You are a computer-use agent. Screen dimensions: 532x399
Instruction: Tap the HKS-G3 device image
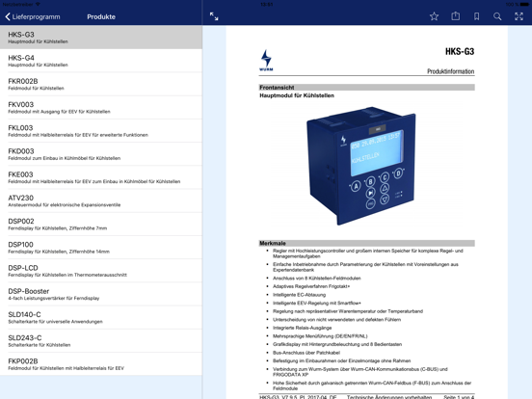point(361,166)
